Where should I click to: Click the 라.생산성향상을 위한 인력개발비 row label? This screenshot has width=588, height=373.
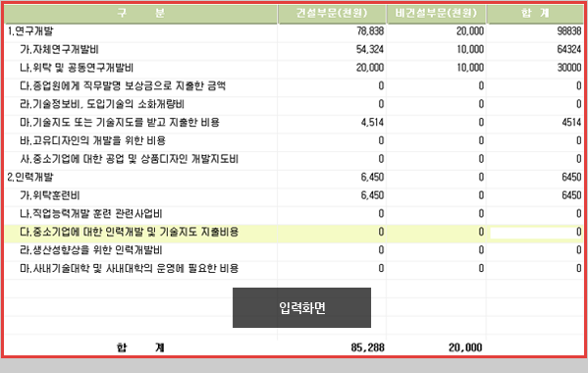[x=90, y=250]
